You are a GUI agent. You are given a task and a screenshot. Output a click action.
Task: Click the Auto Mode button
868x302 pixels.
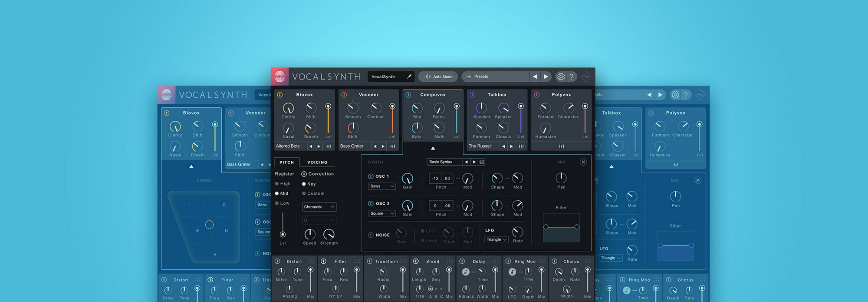pyautogui.click(x=438, y=76)
